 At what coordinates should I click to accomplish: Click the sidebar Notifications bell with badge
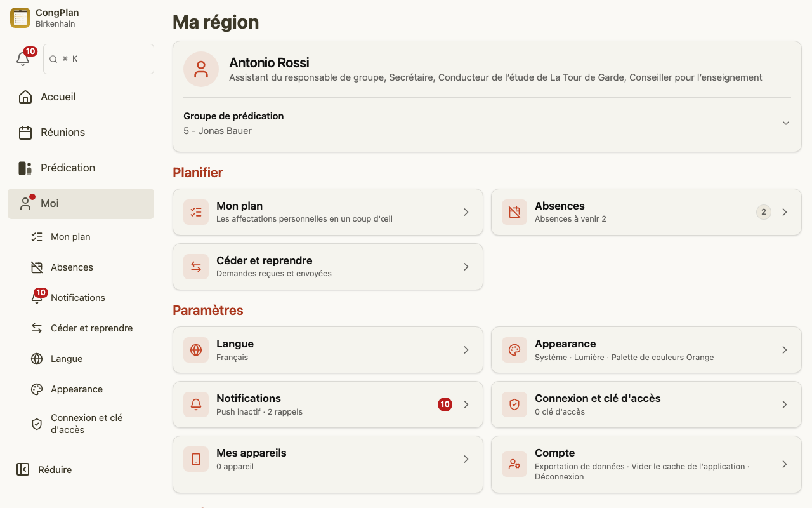coord(37,298)
